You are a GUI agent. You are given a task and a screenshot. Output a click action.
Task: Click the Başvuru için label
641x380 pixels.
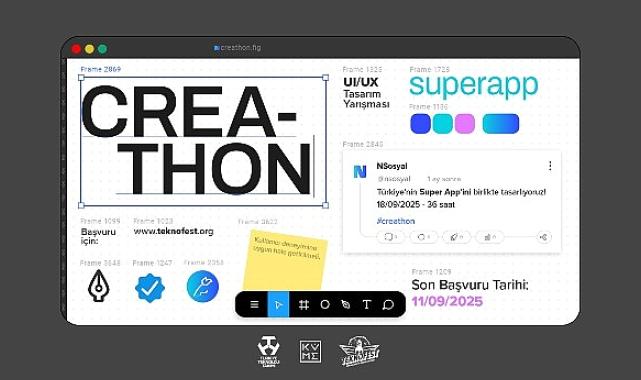pyautogui.click(x=98, y=236)
